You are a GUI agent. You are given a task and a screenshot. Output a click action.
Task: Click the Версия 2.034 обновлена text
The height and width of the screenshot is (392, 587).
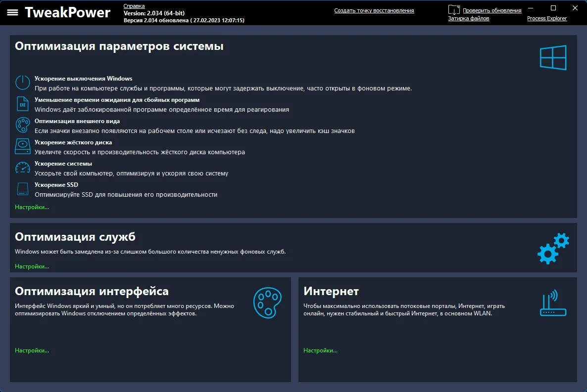(184, 21)
